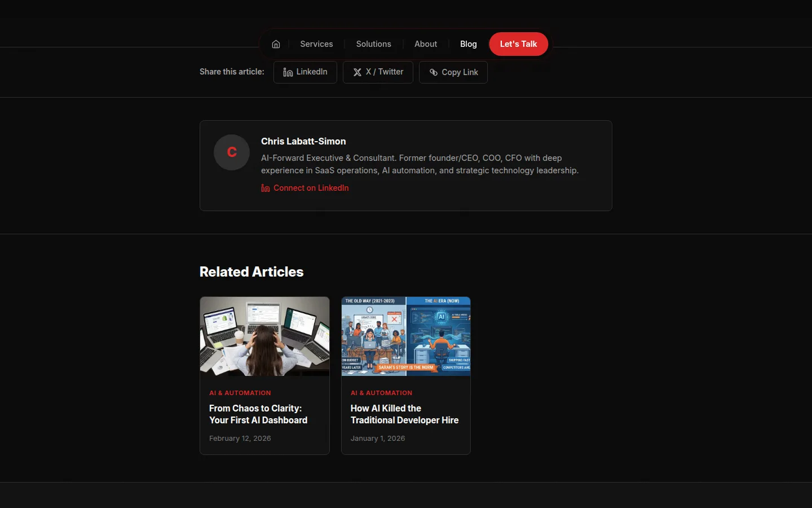Click the X logo icon in the share row
The image size is (812, 508).
tap(357, 72)
